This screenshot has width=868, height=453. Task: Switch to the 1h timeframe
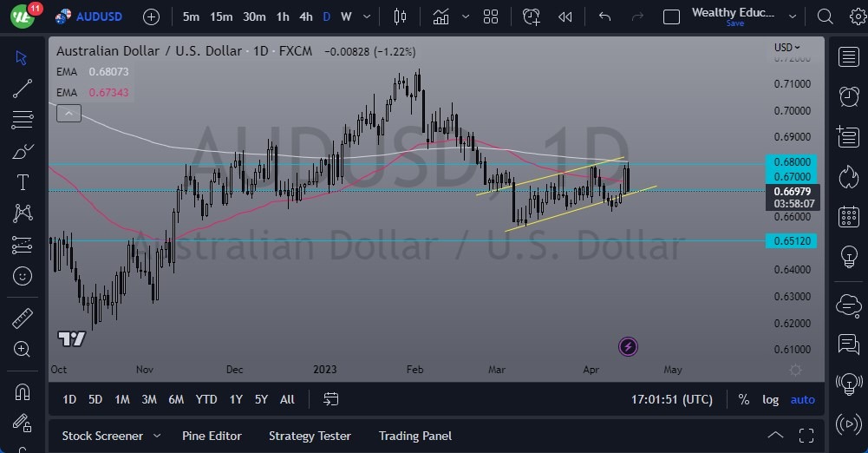click(x=283, y=17)
